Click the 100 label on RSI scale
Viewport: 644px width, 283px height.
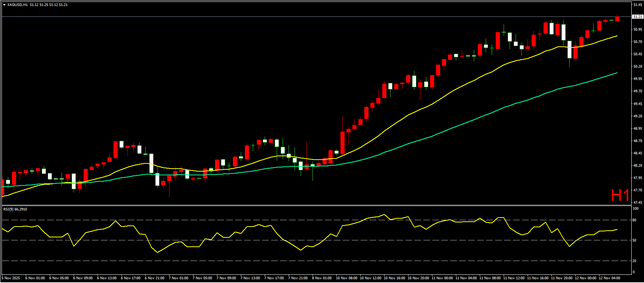(x=635, y=209)
